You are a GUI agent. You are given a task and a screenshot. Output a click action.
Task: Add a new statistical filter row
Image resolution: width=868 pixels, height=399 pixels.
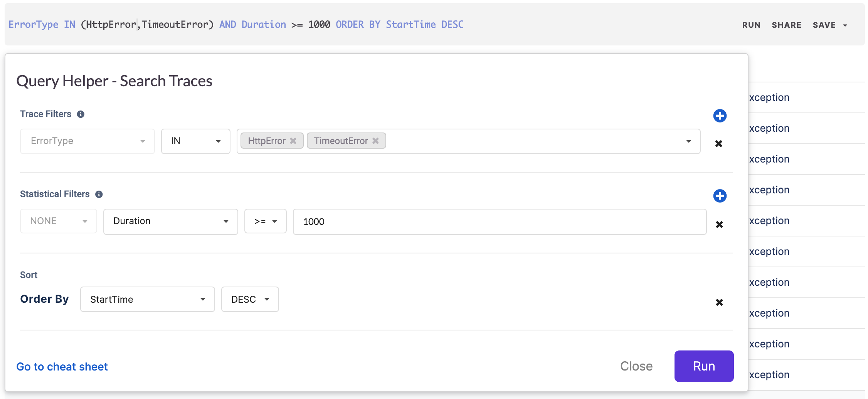pyautogui.click(x=720, y=196)
